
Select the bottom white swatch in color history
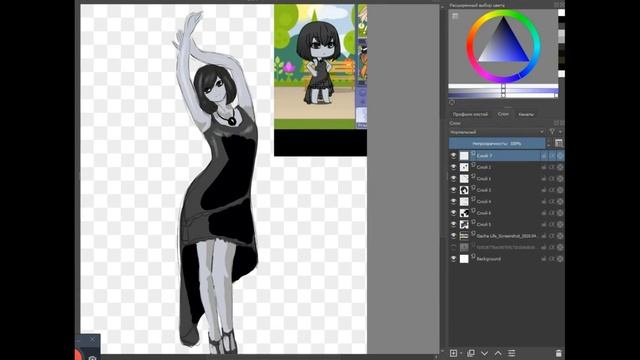(562, 73)
